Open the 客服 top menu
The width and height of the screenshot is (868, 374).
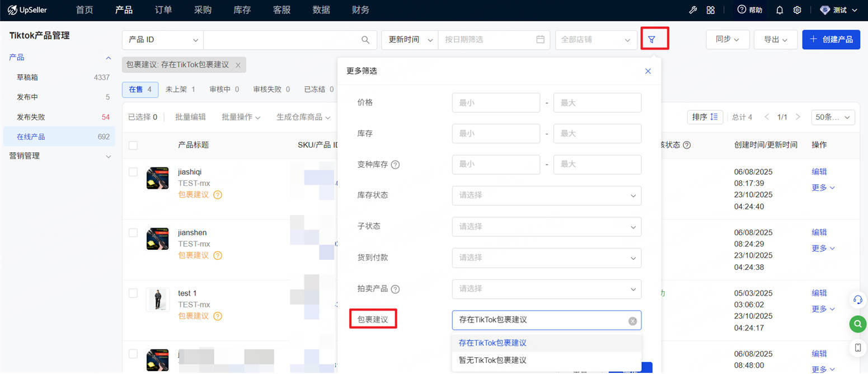tap(281, 10)
